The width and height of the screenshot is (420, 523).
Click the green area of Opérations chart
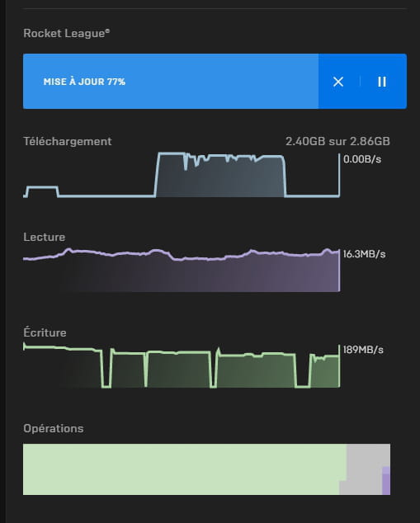tap(182, 469)
